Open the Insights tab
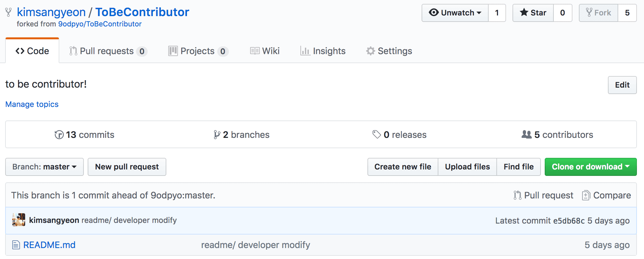The height and width of the screenshot is (259, 644). click(x=323, y=51)
